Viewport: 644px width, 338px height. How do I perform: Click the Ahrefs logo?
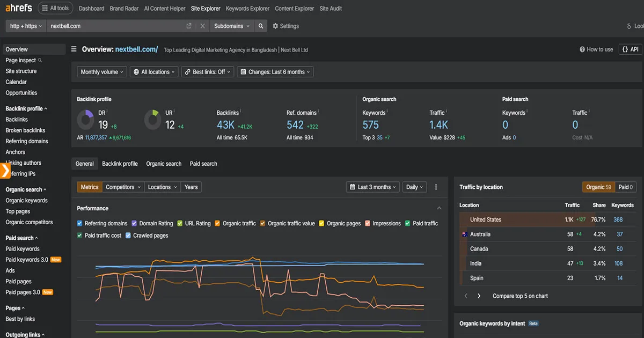click(19, 8)
